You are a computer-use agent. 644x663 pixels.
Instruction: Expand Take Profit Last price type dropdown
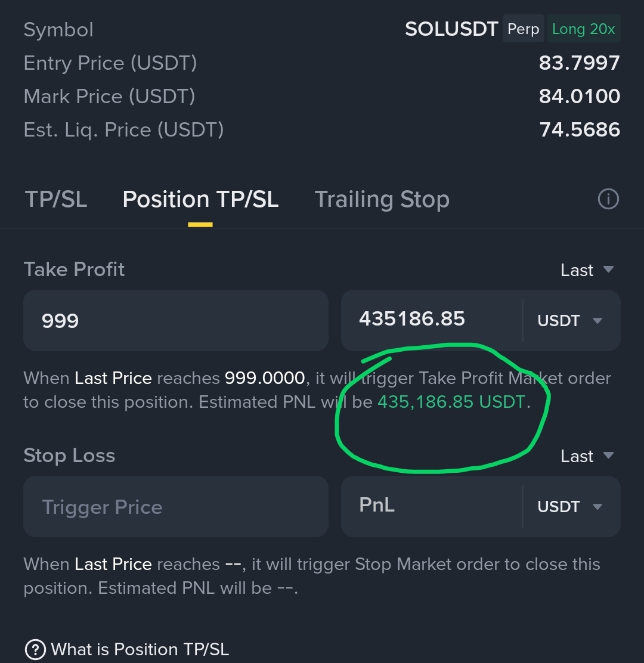click(587, 269)
